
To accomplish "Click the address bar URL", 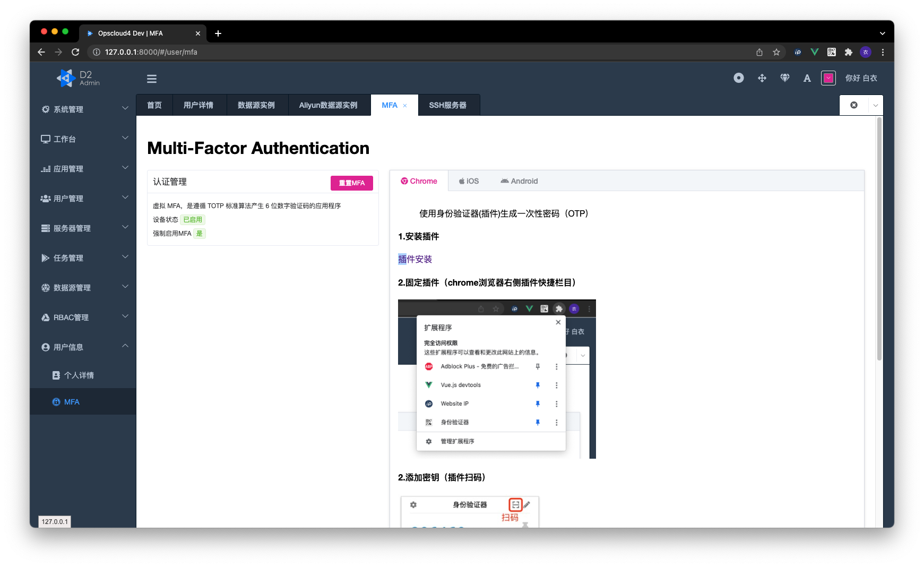I will click(151, 52).
